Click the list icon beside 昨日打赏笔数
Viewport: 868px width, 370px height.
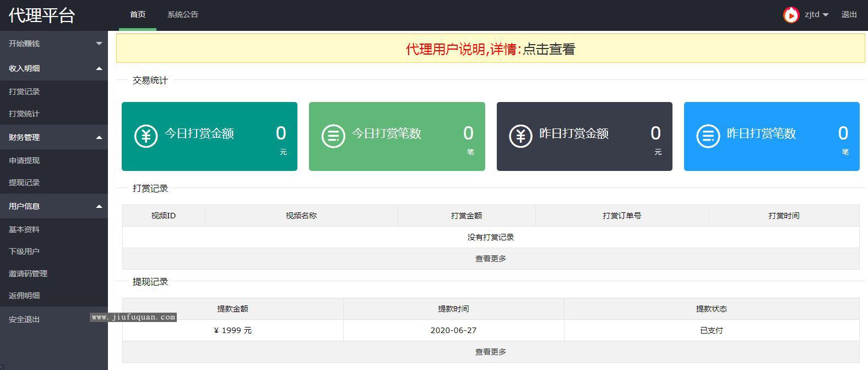click(708, 135)
